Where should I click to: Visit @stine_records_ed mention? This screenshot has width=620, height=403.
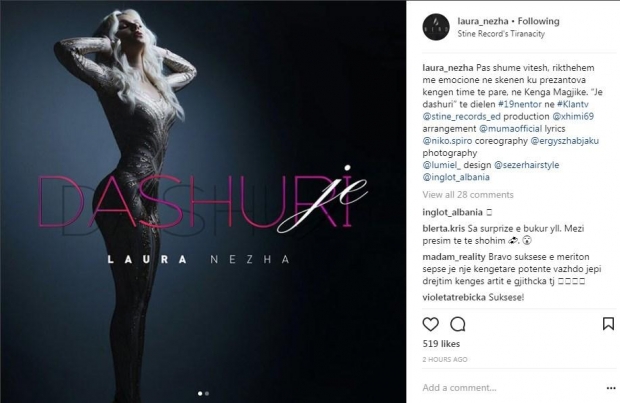click(x=461, y=117)
